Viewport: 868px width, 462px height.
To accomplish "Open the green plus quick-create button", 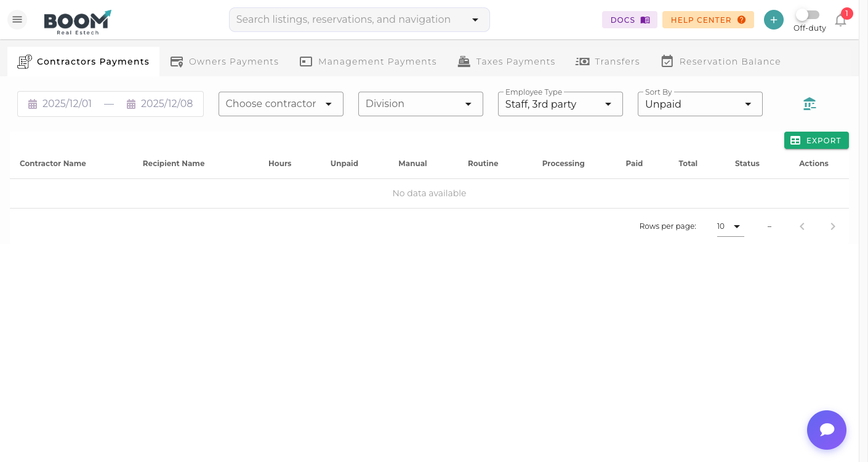I will point(774,19).
